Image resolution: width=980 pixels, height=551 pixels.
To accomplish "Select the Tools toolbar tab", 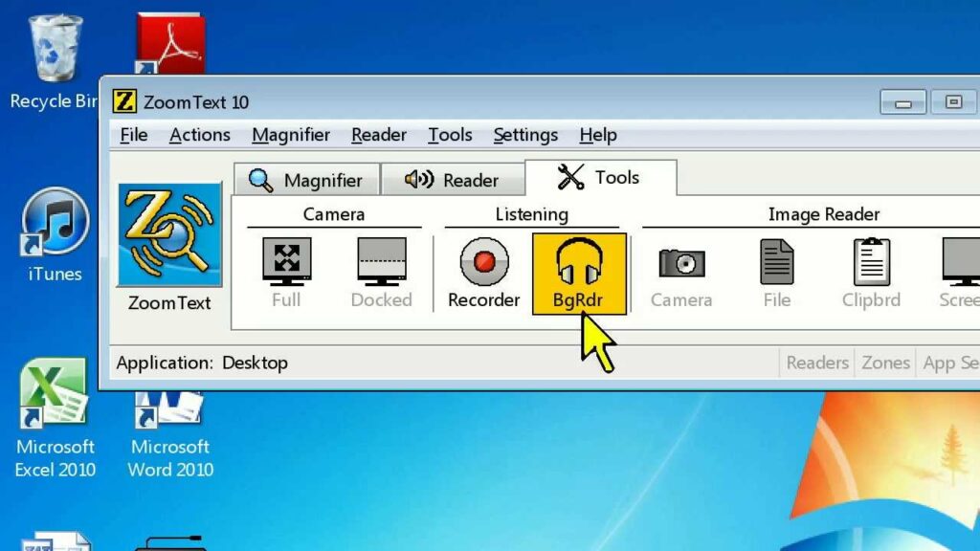I will 601,177.
